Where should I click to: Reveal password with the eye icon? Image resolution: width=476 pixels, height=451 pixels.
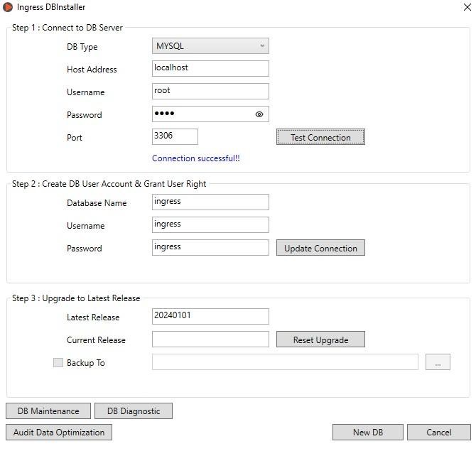click(x=259, y=114)
